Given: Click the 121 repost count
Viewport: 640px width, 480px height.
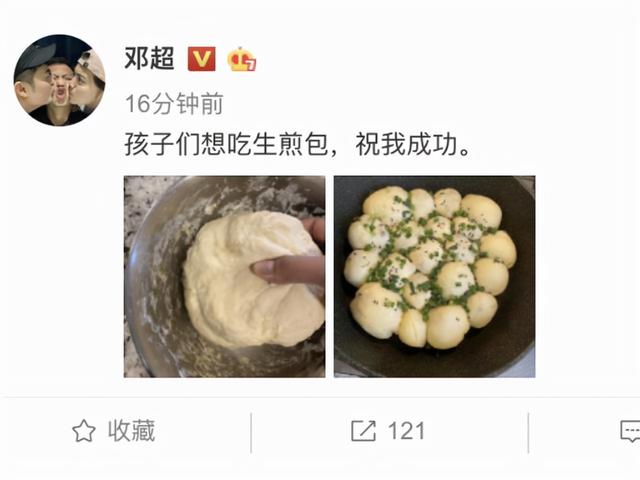Looking at the screenshot, I should (x=406, y=431).
